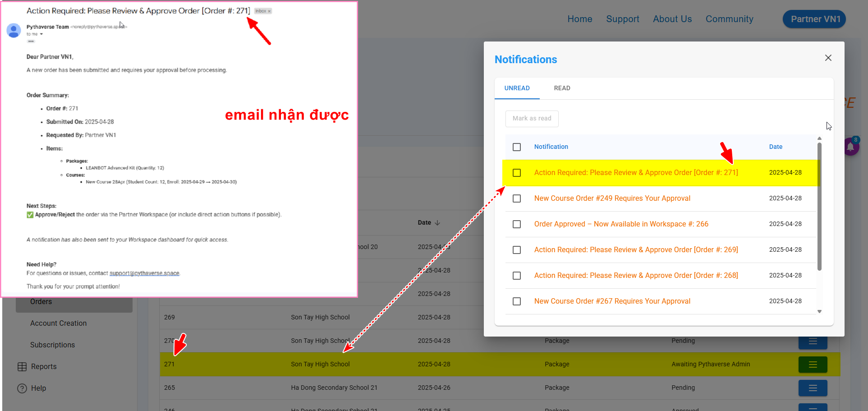Click the Reports table icon in sidebar

[22, 367]
